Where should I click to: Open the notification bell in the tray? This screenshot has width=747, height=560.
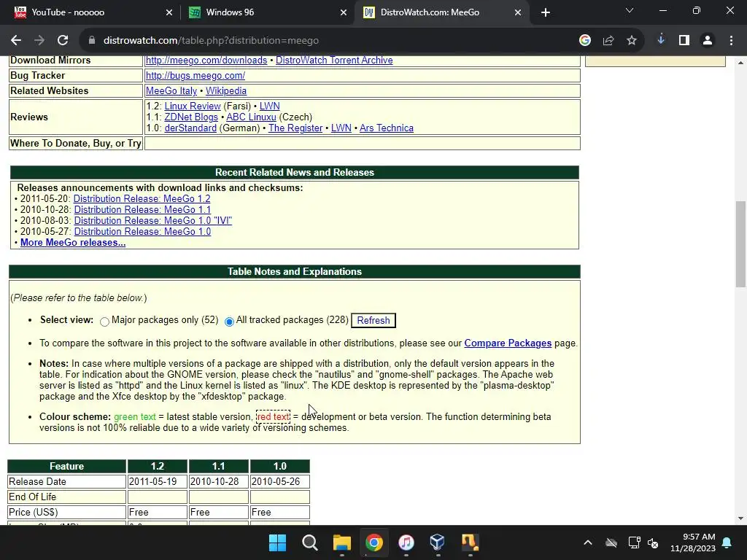727,542
